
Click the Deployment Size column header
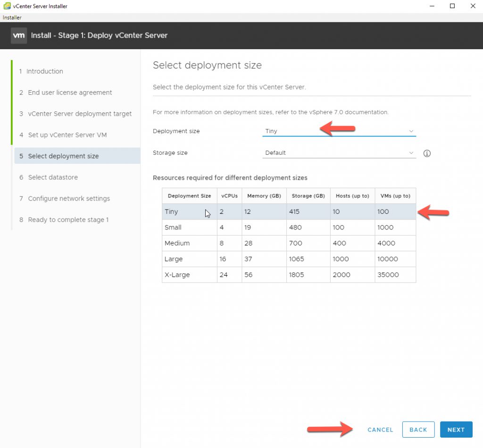coord(190,196)
